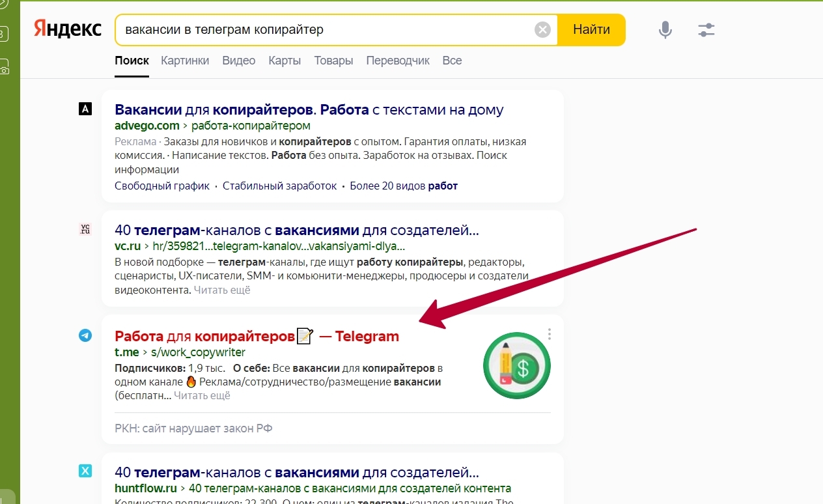The image size is (823, 504).
Task: Click the vc.ru favicon
Action: coord(85,229)
